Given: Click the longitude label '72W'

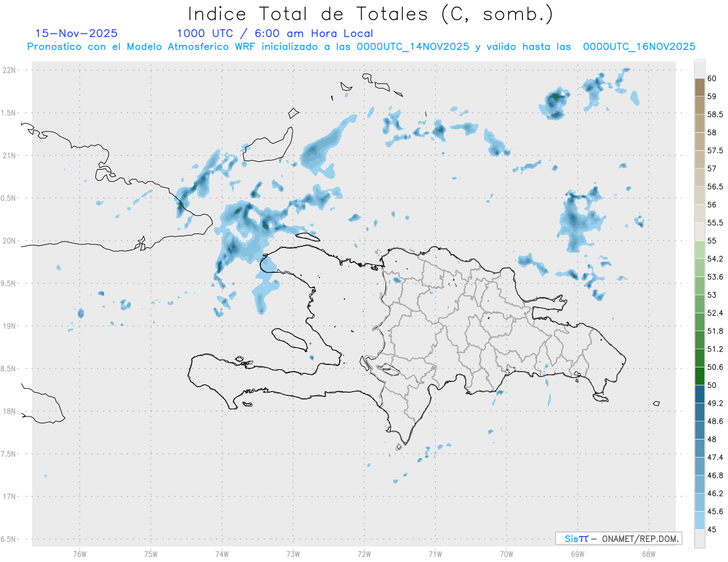Looking at the screenshot, I should tap(364, 554).
